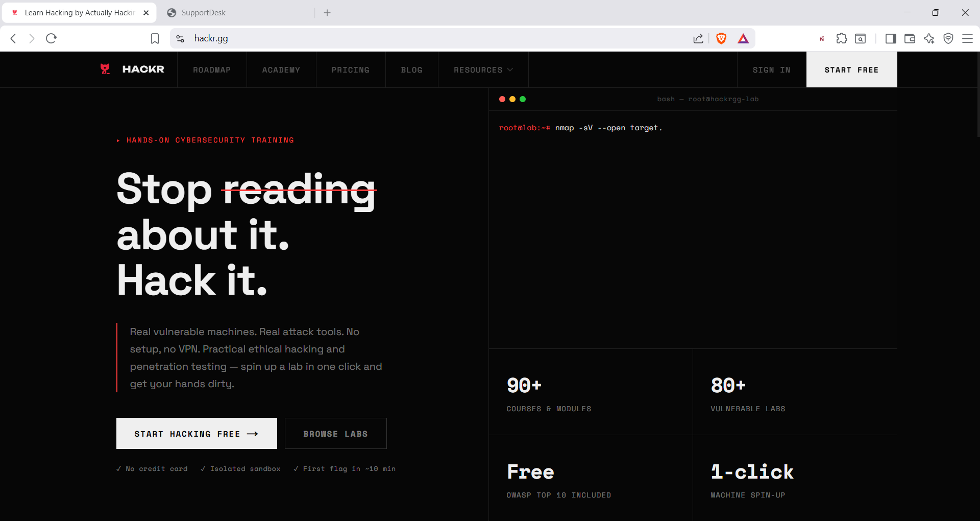Click the "80+" vulnerable labs stat
980x521 pixels.
tap(795, 392)
